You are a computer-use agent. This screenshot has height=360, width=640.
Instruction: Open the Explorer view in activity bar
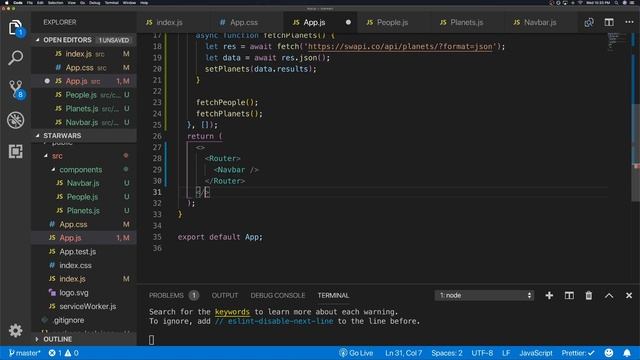tap(16, 28)
